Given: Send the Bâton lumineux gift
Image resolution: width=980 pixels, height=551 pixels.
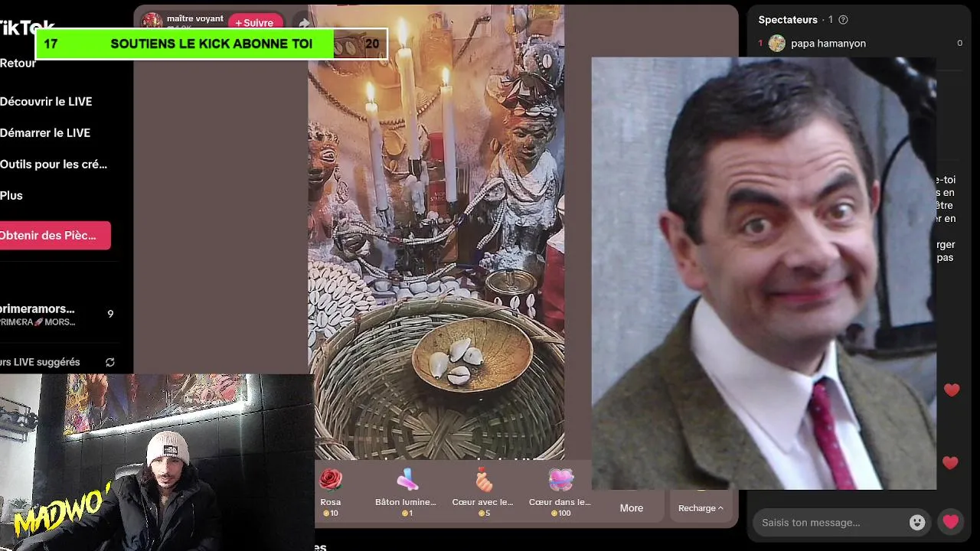Looking at the screenshot, I should point(406,492).
